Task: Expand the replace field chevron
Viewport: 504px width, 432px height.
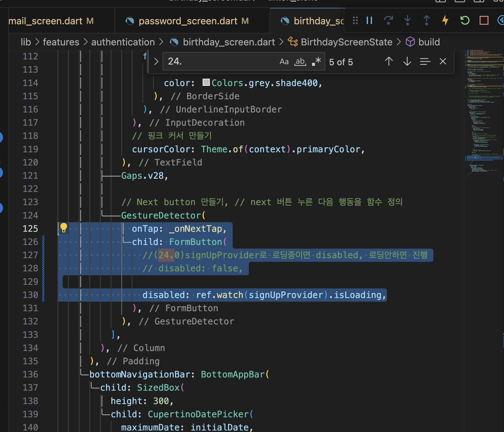Action: click(x=156, y=62)
